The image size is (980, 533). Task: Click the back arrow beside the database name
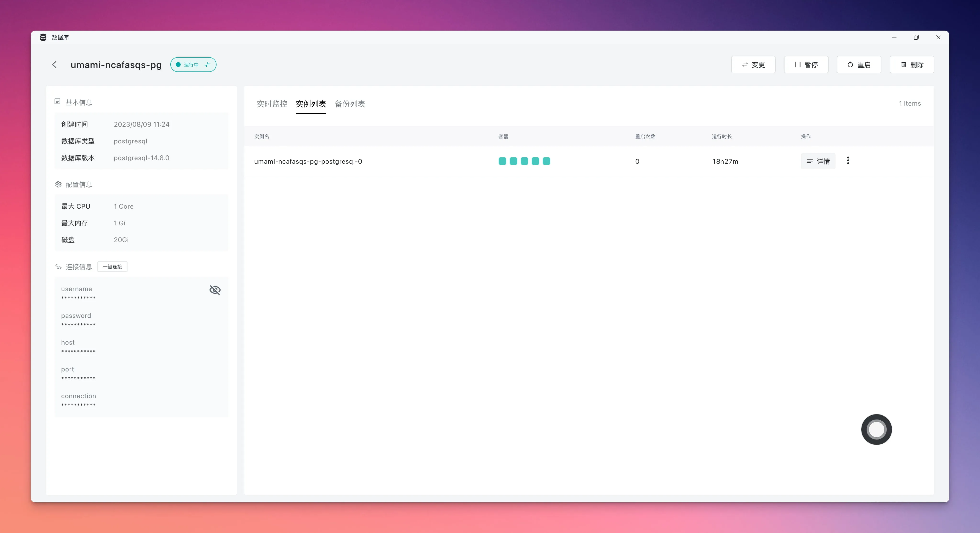coord(54,65)
